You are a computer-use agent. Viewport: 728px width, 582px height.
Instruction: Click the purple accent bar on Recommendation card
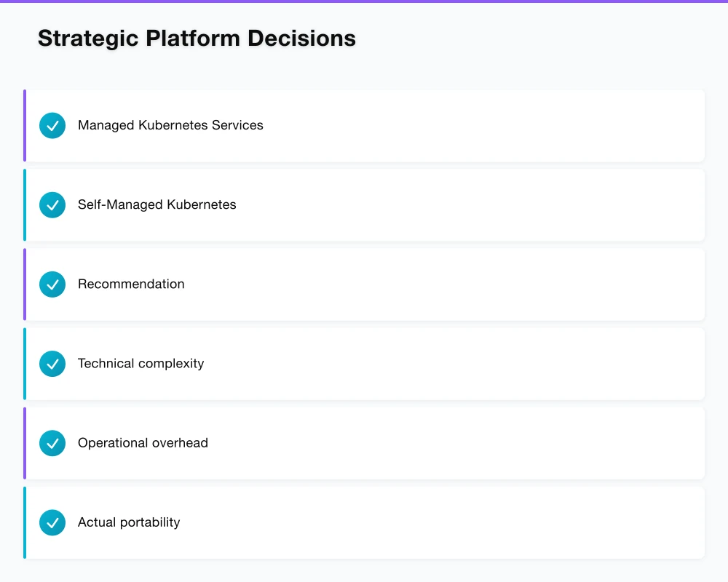point(25,284)
